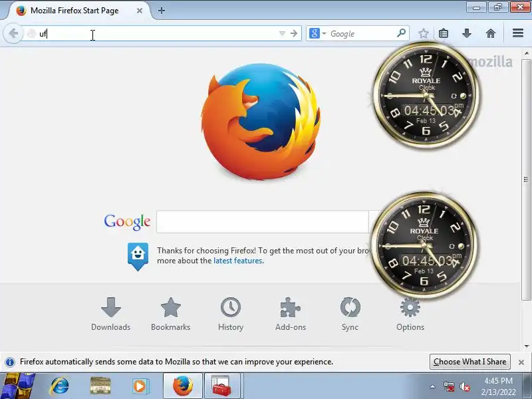Show bookmarks list icon in toolbar
532x399 pixels.
click(444, 33)
